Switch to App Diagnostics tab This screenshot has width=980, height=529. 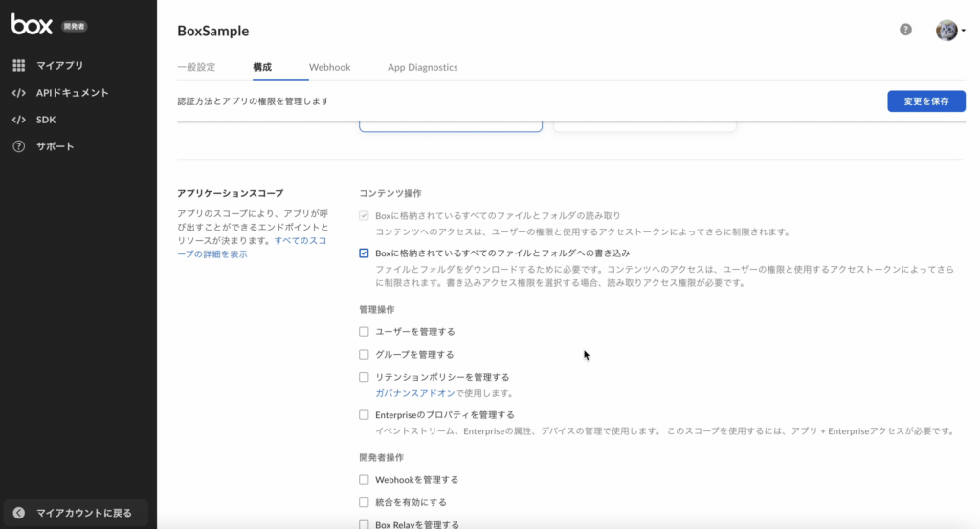422,67
